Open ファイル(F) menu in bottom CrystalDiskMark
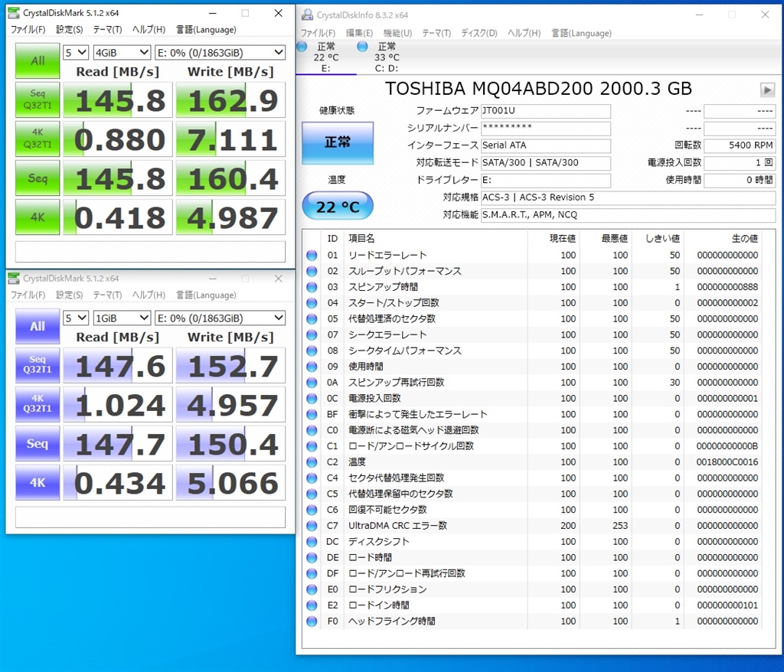The height and width of the screenshot is (672, 784). click(x=28, y=295)
